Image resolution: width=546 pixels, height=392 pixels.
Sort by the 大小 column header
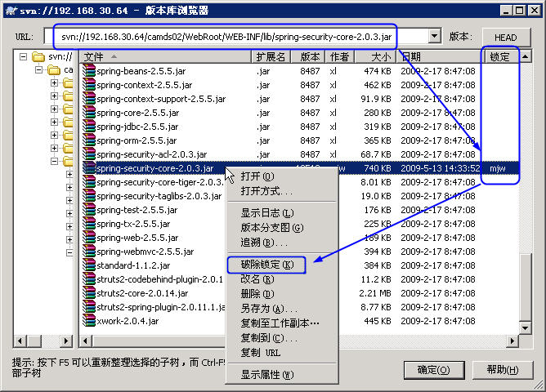pyautogui.click(x=376, y=56)
